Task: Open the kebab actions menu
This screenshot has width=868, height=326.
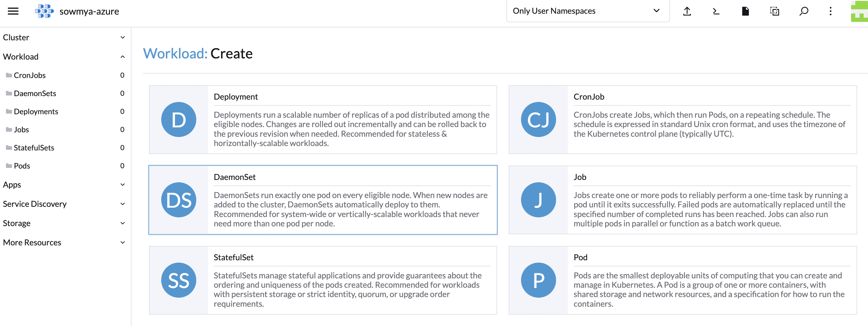Action: (x=831, y=11)
